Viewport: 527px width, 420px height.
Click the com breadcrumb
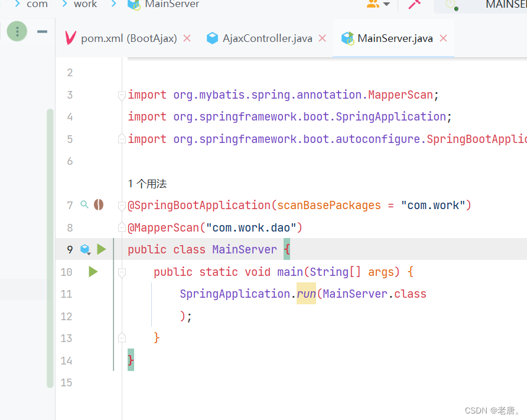[x=37, y=4]
